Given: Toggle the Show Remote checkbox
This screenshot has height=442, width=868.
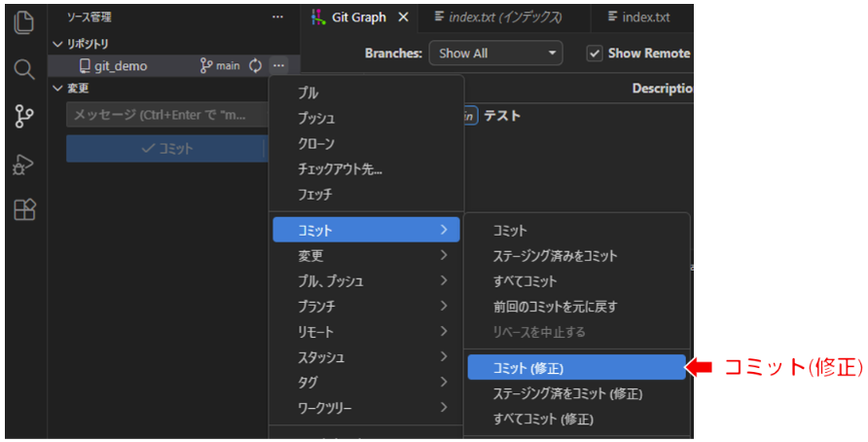Looking at the screenshot, I should pyautogui.click(x=595, y=54).
